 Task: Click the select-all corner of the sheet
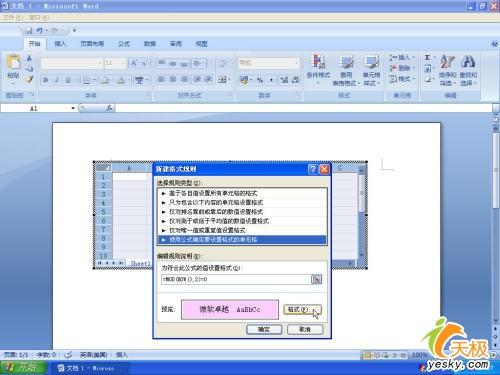[103, 167]
